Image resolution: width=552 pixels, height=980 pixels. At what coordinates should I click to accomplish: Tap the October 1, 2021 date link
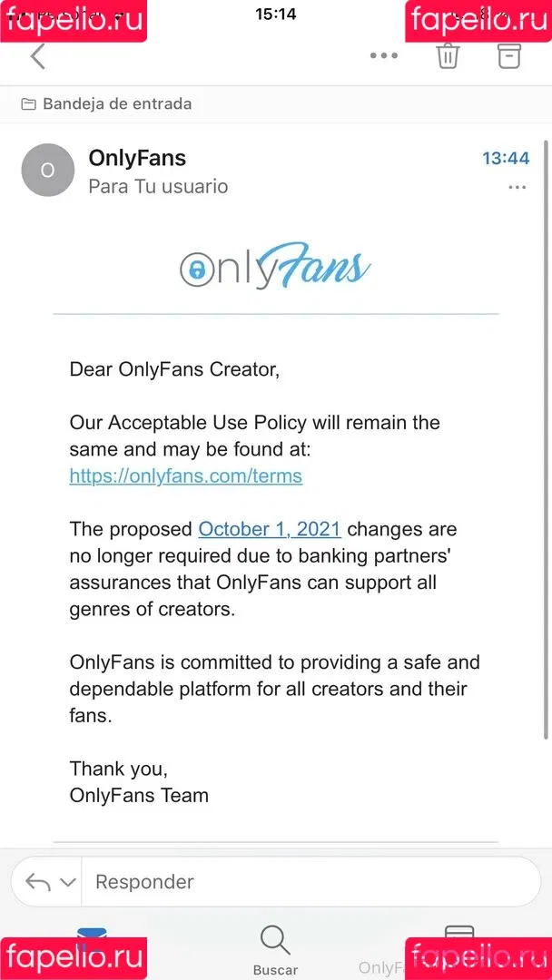(270, 529)
